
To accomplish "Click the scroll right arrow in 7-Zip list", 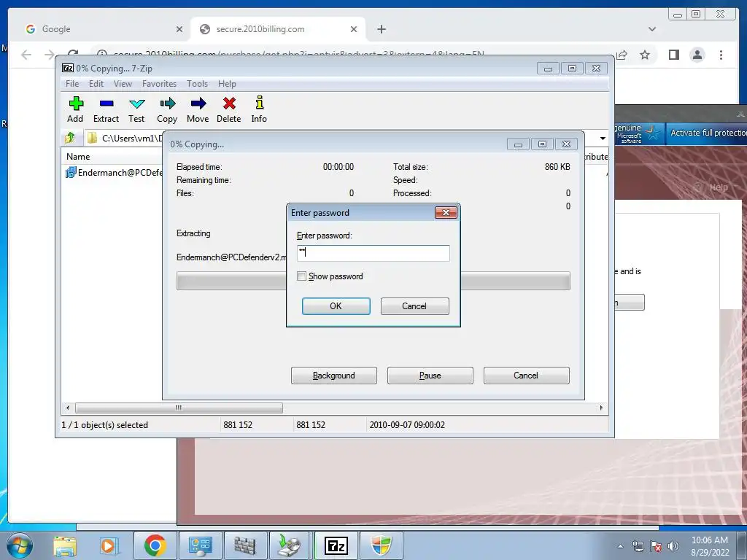I will tap(601, 408).
